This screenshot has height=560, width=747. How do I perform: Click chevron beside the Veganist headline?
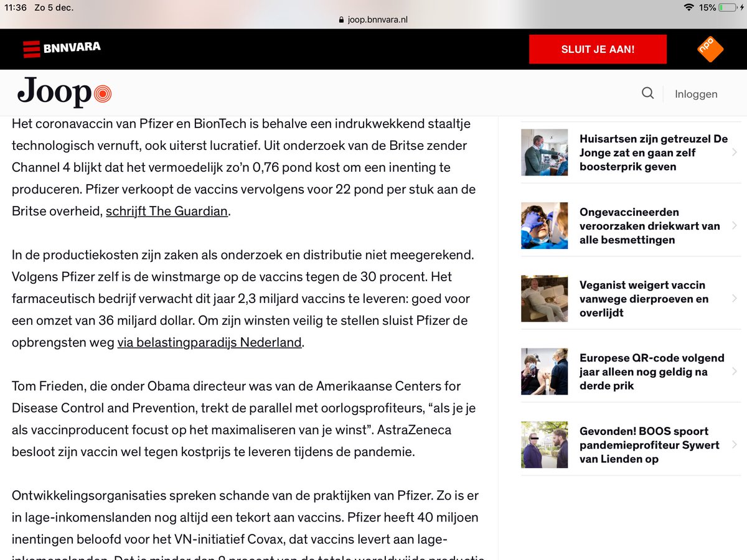(x=735, y=299)
